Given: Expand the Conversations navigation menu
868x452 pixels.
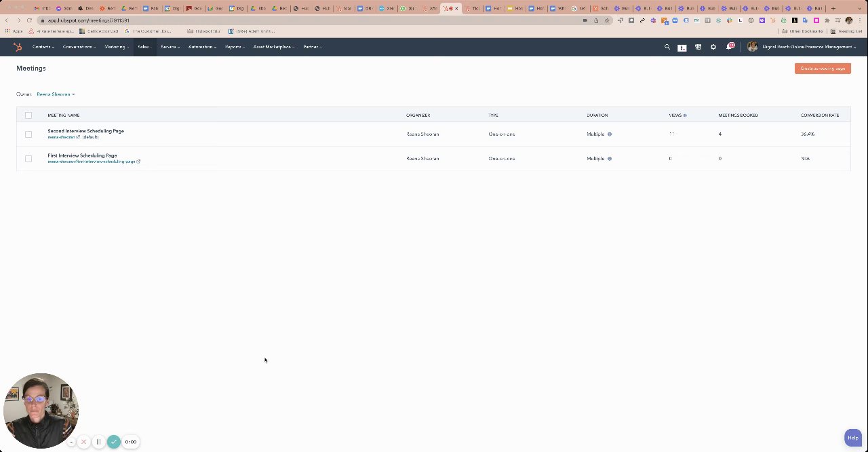Looking at the screenshot, I should click(79, 47).
